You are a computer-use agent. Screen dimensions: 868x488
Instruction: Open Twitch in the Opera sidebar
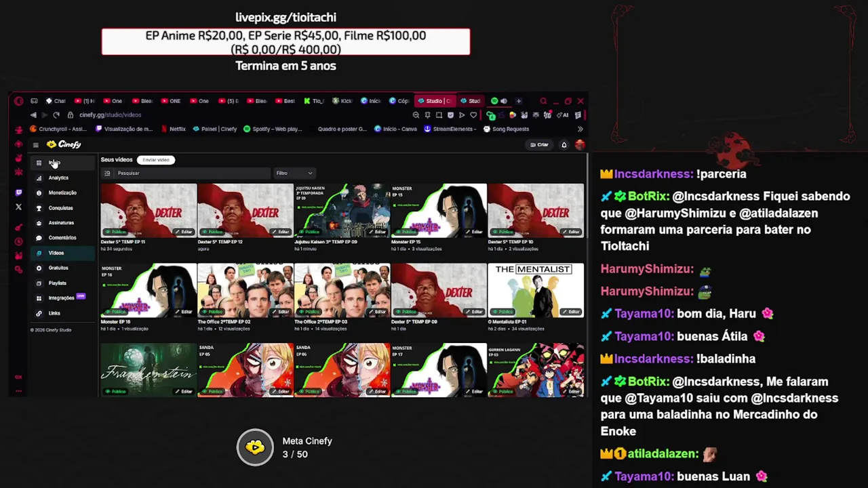(x=18, y=192)
